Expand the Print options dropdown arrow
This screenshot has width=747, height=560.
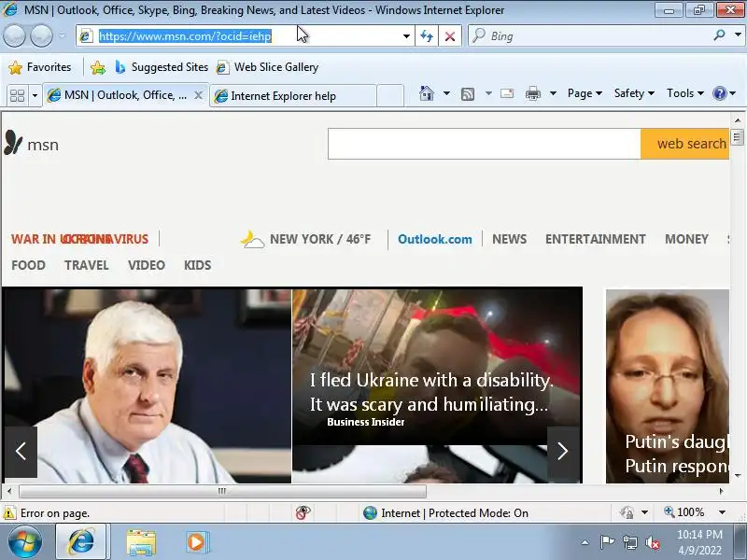pyautogui.click(x=553, y=93)
